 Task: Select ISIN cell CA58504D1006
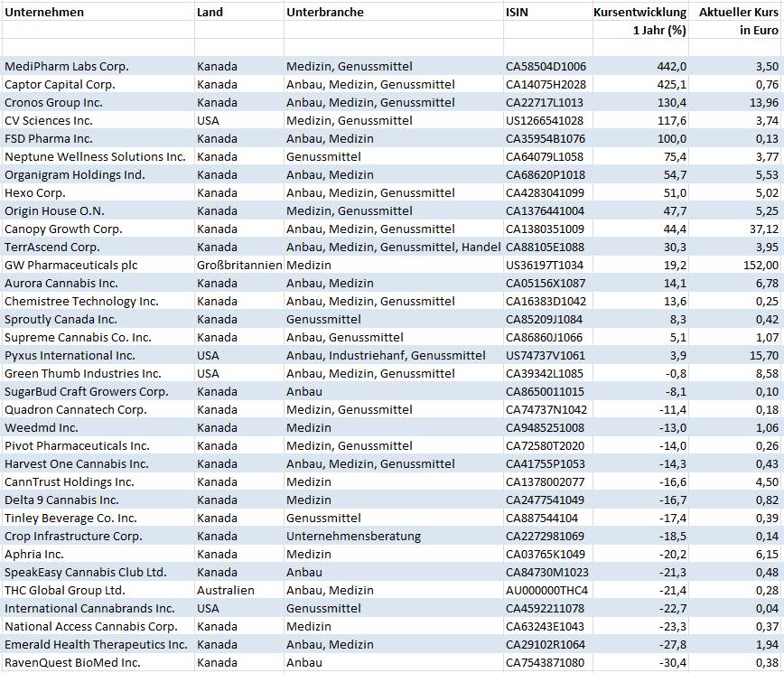click(548, 66)
